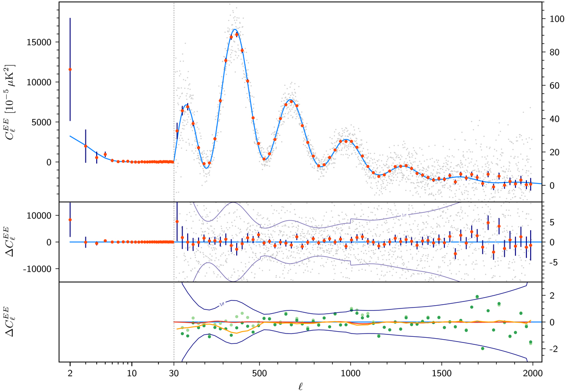Viewport: 566px width, 392px height.
Task: Select the 1500 tick label on the x-axis
Action: click(441, 372)
